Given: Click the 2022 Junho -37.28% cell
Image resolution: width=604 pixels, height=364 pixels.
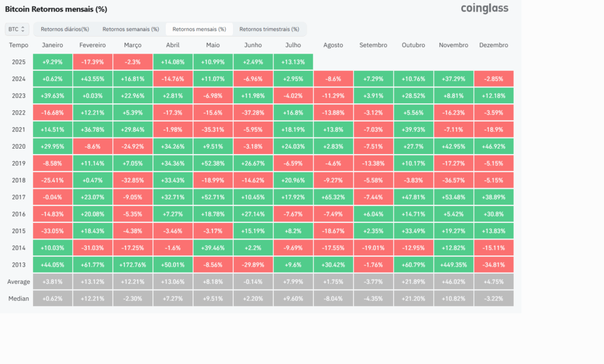Looking at the screenshot, I should (253, 113).
